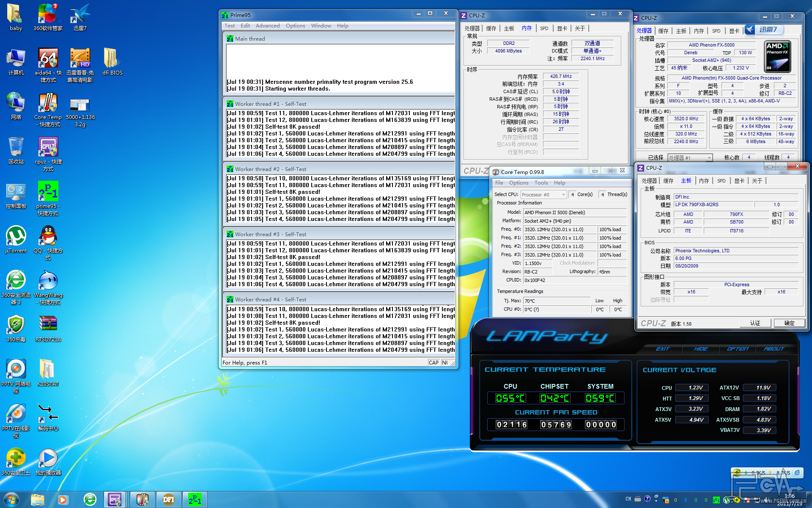Image resolution: width=812 pixels, height=508 pixels.
Task: Open cpuz desktop shortcut icon
Action: [x=48, y=154]
